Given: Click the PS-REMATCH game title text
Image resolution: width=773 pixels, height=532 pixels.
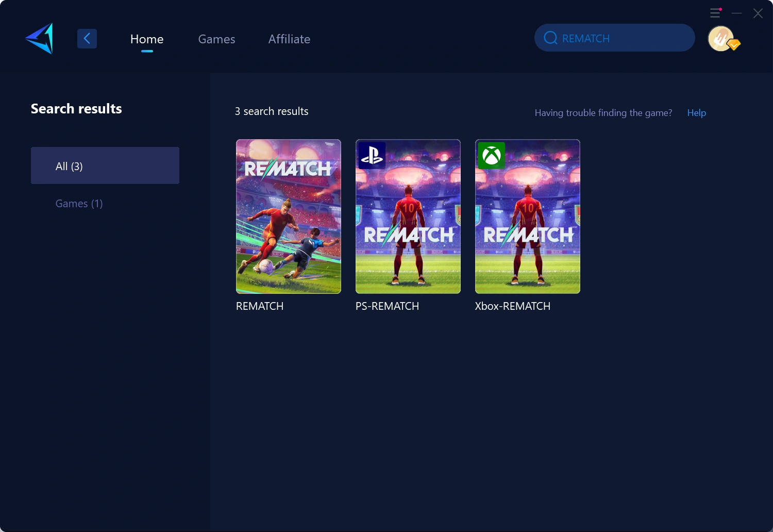Looking at the screenshot, I should point(387,306).
